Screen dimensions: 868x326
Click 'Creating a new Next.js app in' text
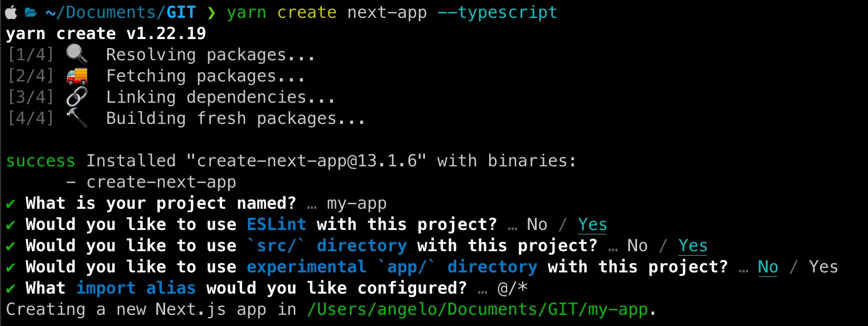[151, 309]
